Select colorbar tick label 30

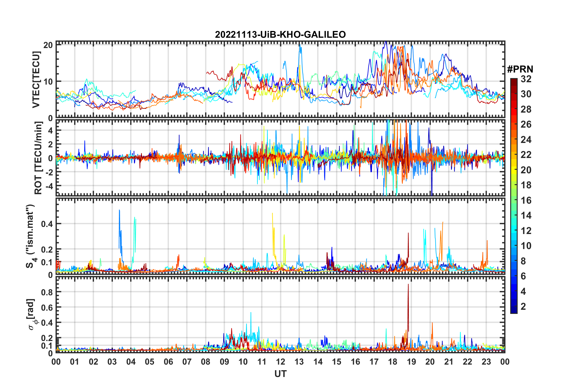pyautogui.click(x=526, y=94)
